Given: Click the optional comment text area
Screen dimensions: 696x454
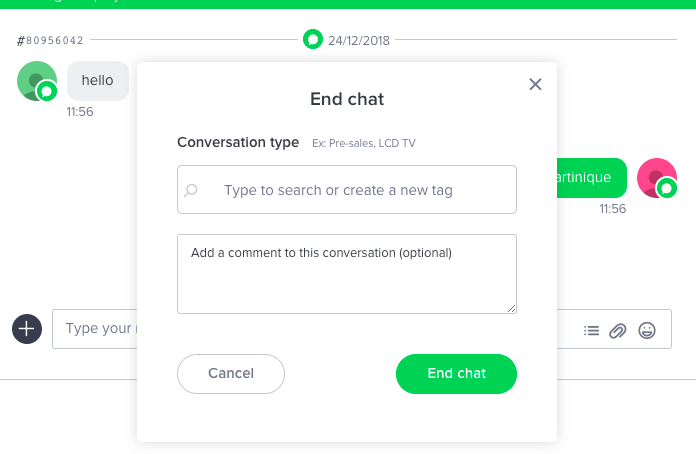Looking at the screenshot, I should (347, 274).
